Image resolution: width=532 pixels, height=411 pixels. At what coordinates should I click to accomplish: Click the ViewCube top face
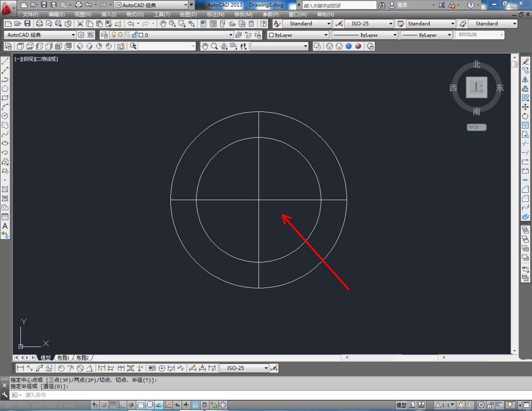476,87
